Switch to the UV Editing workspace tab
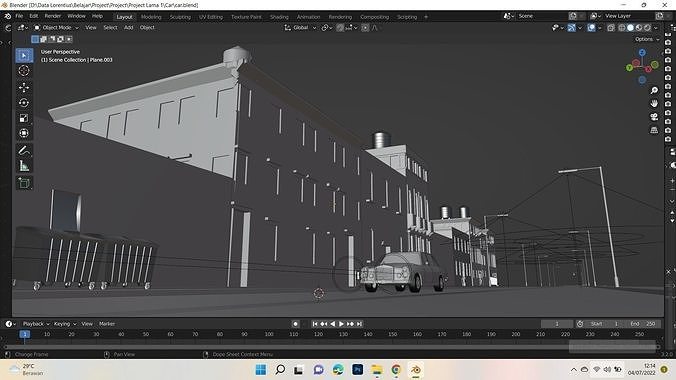The image size is (676, 380). (x=210, y=17)
